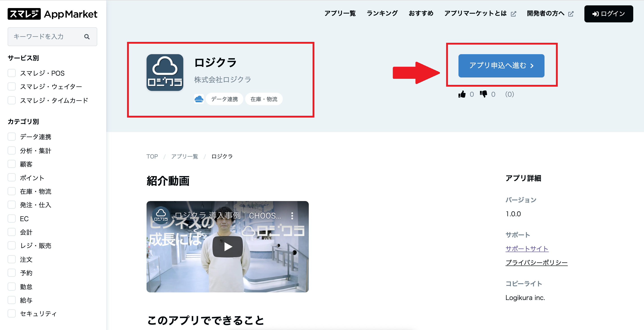
Task: Open アプリ一覧 in the top navigation
Action: tap(340, 13)
